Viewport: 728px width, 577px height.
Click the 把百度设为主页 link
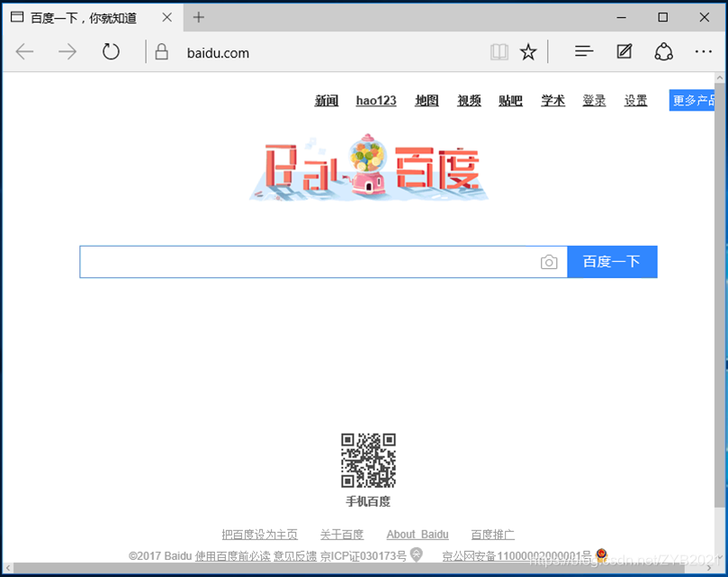pyautogui.click(x=259, y=535)
